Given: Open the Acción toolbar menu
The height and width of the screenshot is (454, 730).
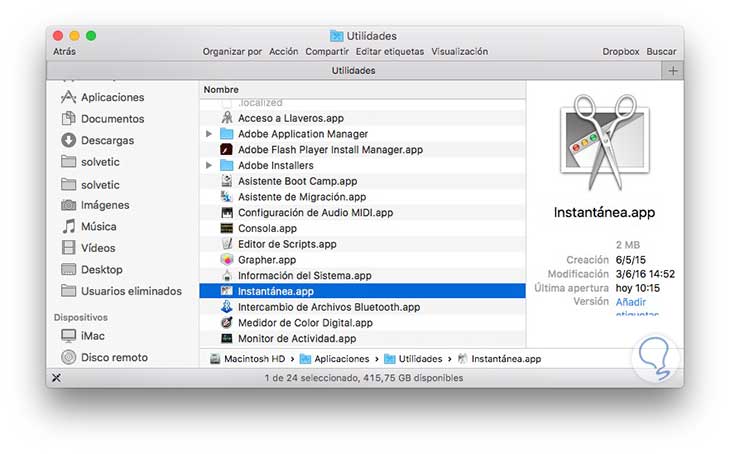Looking at the screenshot, I should pos(283,52).
